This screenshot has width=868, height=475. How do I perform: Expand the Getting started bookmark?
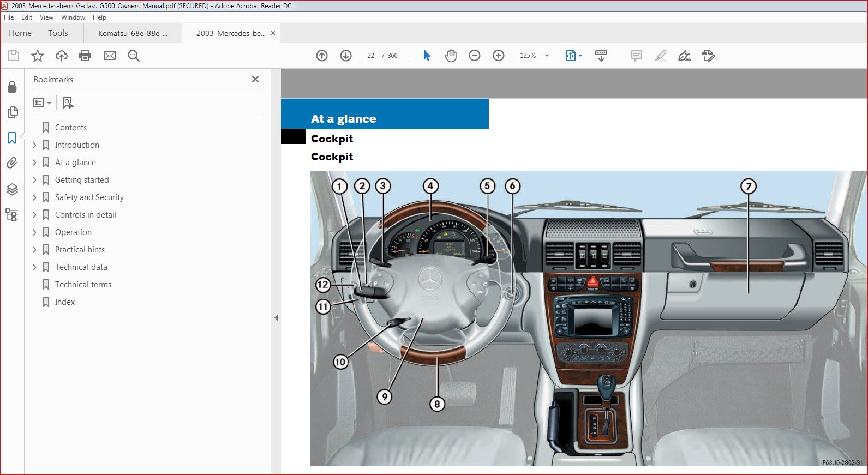click(x=34, y=180)
